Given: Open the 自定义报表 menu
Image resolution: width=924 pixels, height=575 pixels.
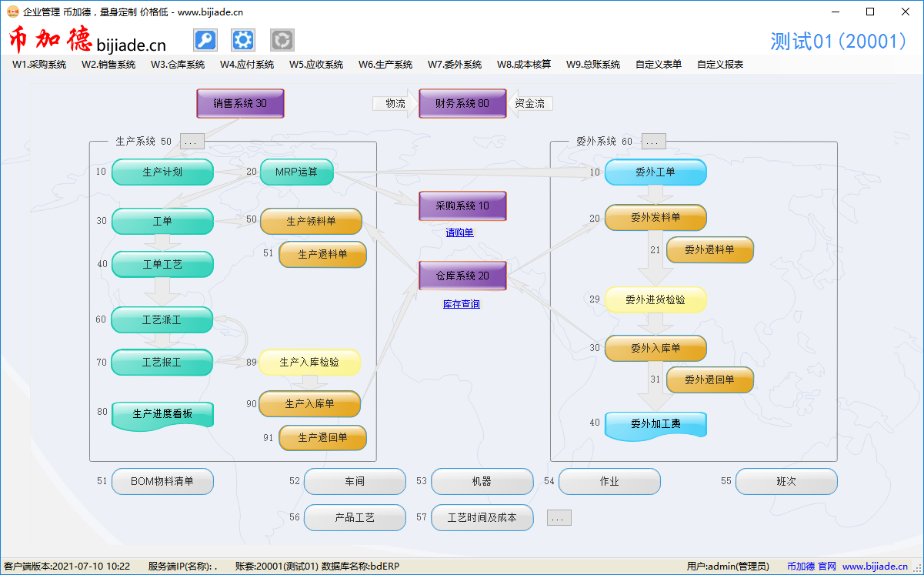Looking at the screenshot, I should [x=720, y=65].
